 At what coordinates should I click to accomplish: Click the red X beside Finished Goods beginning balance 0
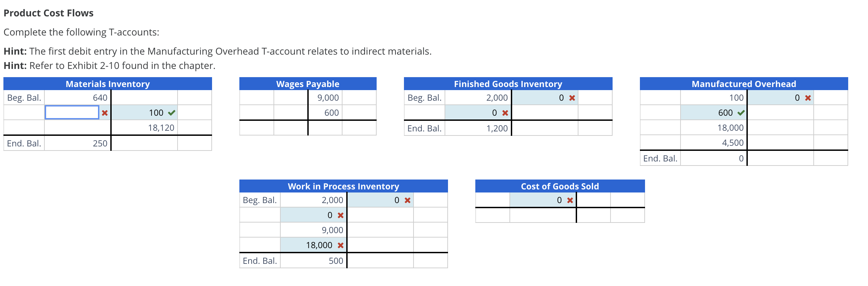click(x=573, y=98)
